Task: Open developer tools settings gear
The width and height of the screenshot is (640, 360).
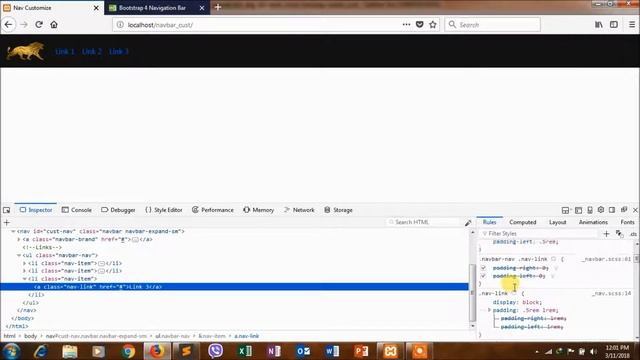Action: click(601, 210)
